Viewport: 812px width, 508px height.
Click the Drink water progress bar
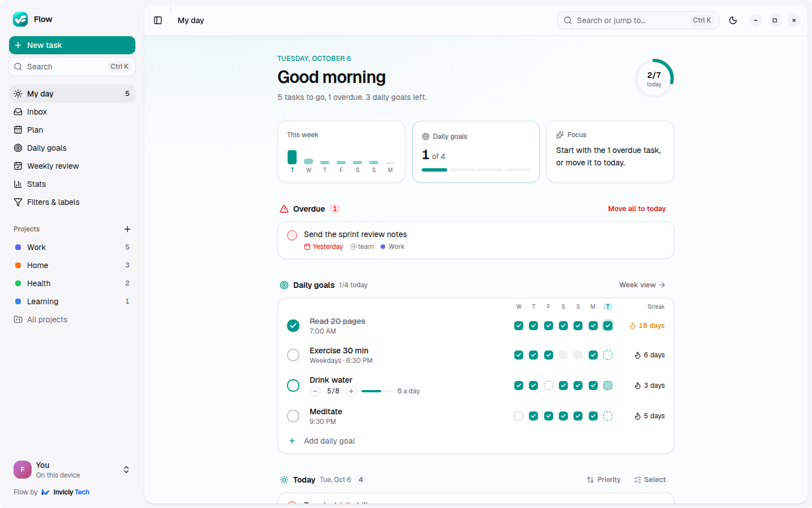pos(377,391)
